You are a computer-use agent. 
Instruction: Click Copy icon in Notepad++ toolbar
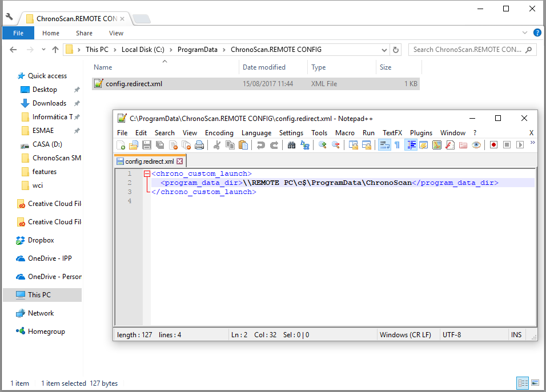pyautogui.click(x=230, y=145)
